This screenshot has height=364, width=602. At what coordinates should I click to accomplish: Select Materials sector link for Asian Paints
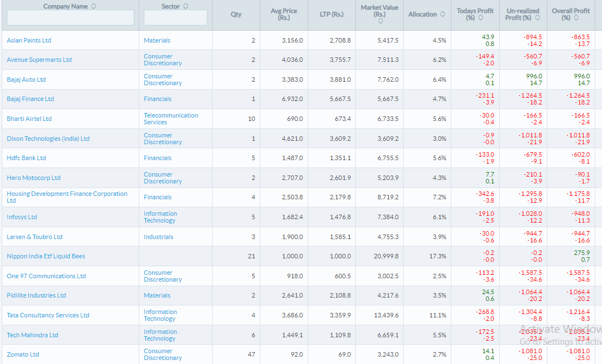[x=156, y=40]
